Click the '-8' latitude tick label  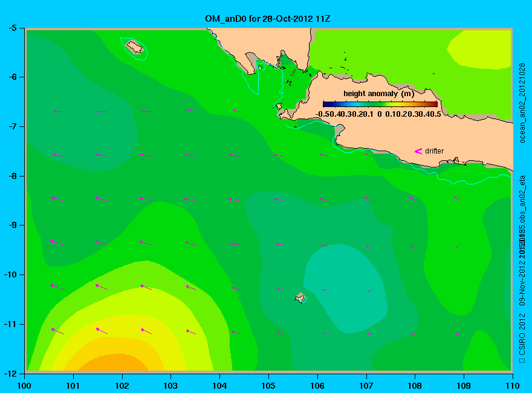click(12, 176)
